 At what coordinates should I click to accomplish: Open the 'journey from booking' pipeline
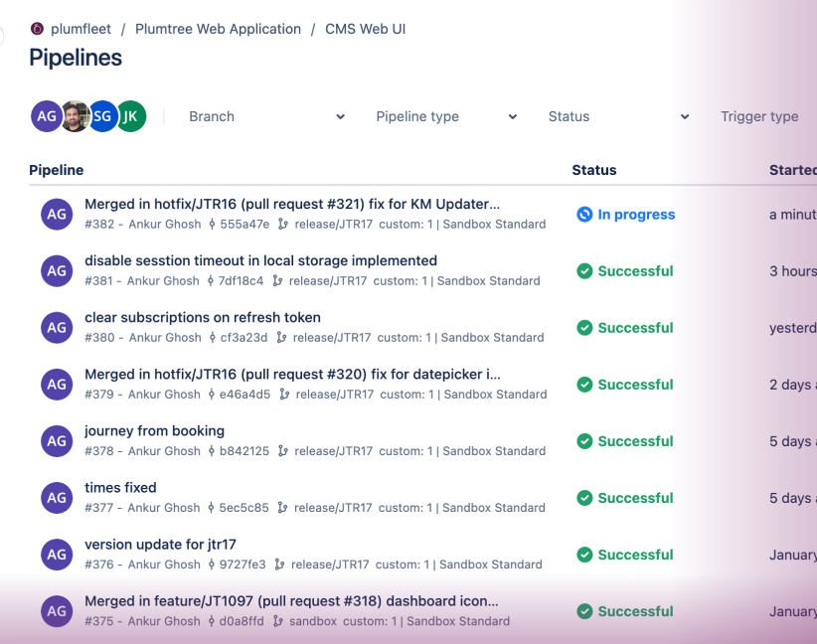[x=155, y=431]
